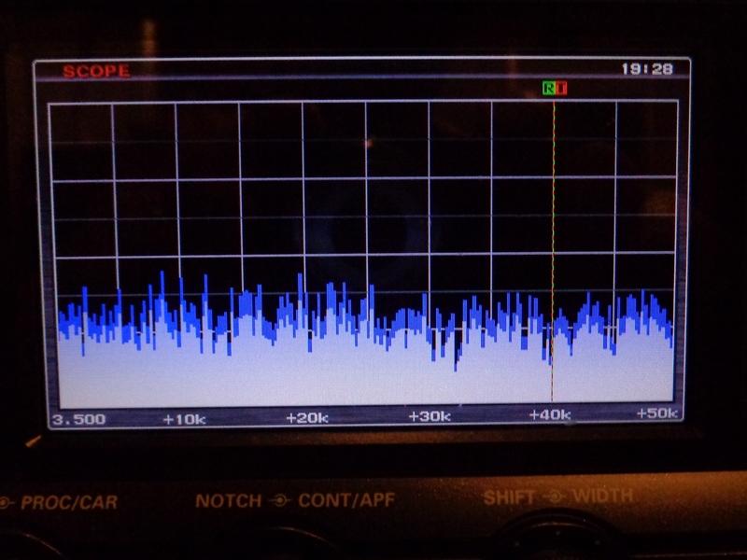Click the dashed vertical frequency marker line
This screenshot has height=560, width=747.
point(553,233)
